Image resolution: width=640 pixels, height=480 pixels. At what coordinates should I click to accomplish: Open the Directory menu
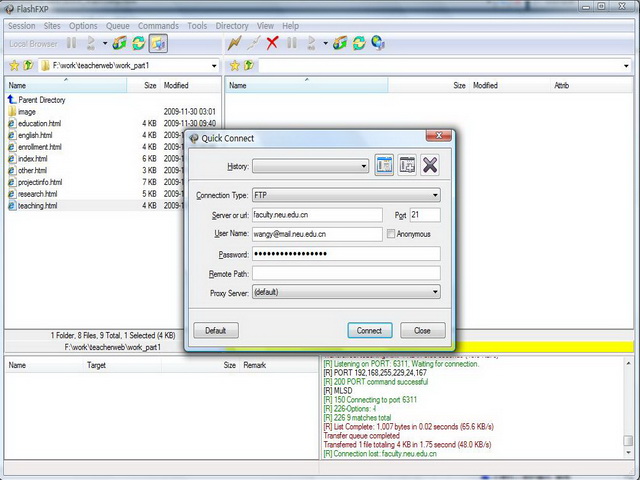click(x=232, y=26)
